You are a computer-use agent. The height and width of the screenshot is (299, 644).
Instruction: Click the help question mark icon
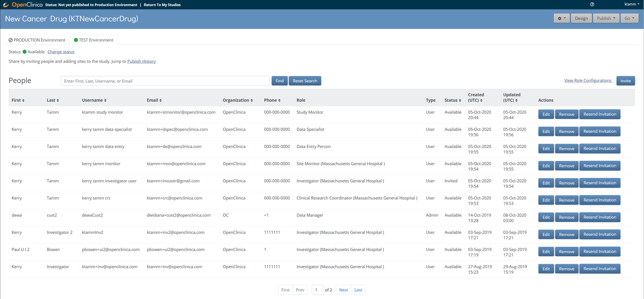point(592,4)
